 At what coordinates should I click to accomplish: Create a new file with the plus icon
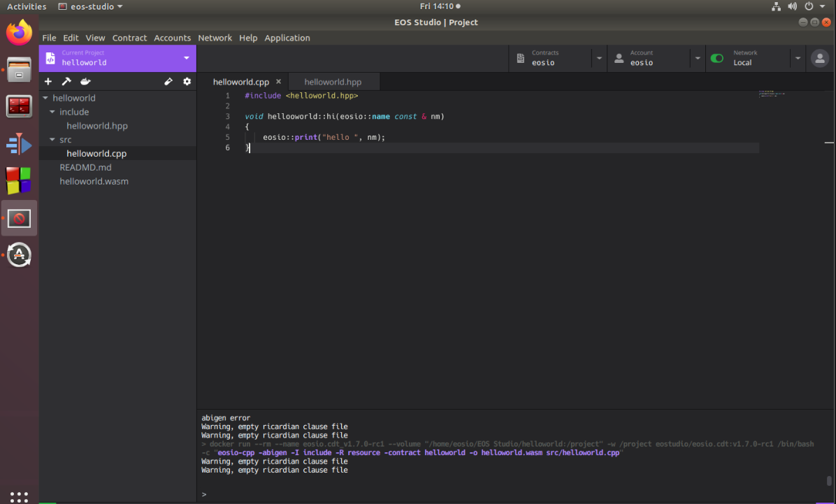48,82
